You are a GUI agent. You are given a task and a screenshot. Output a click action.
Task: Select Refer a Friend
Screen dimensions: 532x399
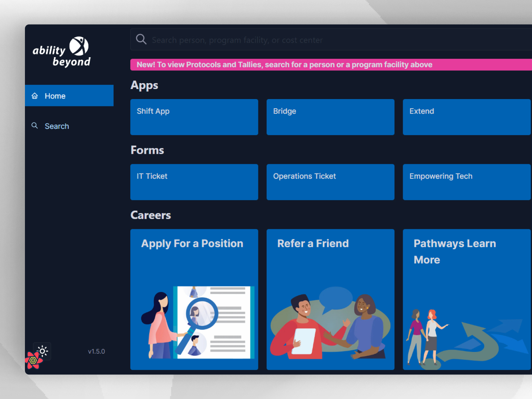pos(312,243)
